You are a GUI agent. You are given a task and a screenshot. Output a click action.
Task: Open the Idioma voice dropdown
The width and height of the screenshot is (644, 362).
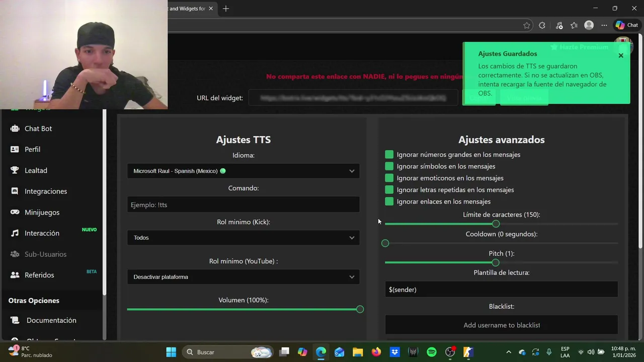[x=244, y=171]
